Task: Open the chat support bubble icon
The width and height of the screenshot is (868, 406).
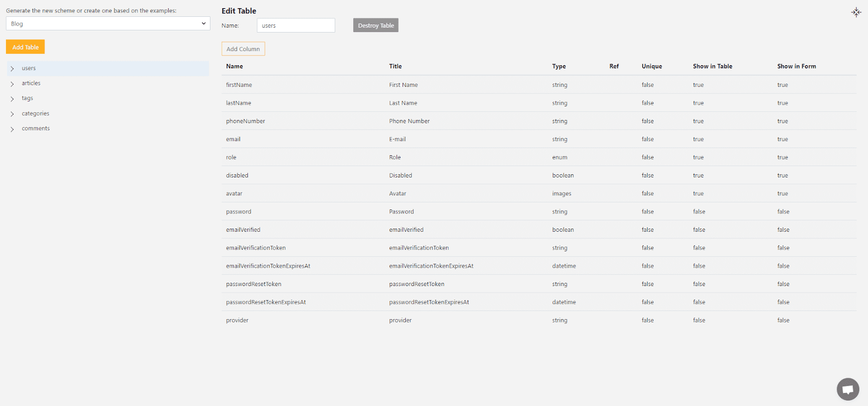Action: 848,389
